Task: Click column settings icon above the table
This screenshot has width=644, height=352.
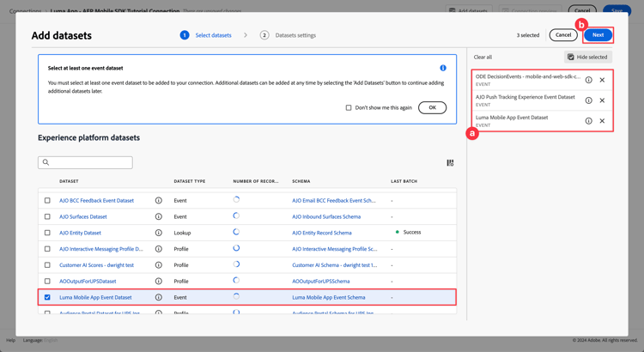Action: tap(450, 162)
